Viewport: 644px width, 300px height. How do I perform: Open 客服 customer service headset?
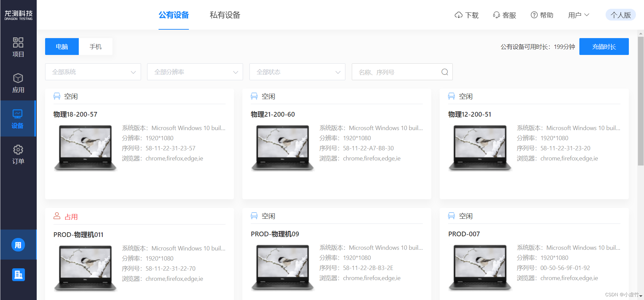[x=496, y=15]
